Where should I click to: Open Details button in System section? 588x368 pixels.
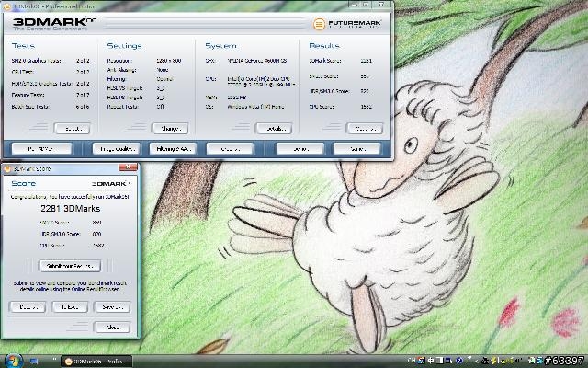click(x=274, y=129)
